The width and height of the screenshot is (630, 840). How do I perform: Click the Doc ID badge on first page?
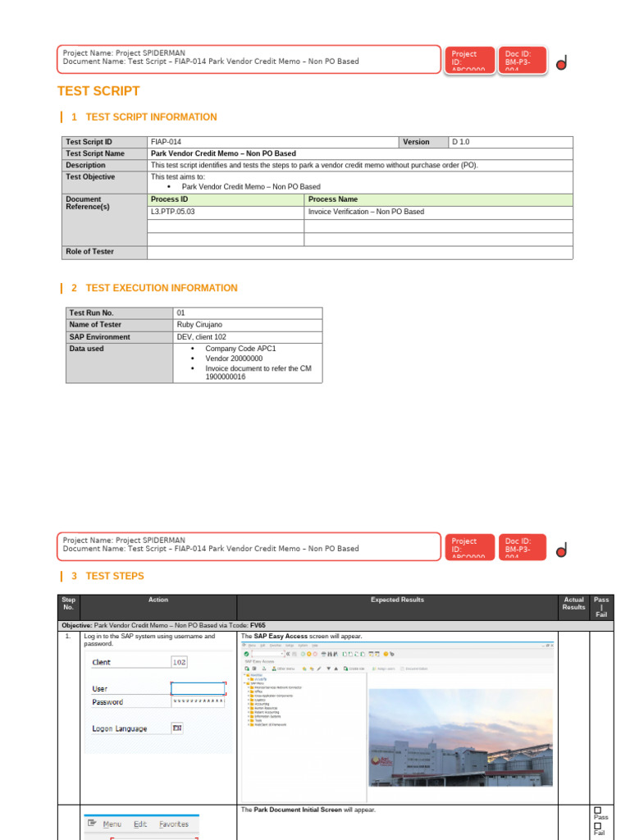523,60
